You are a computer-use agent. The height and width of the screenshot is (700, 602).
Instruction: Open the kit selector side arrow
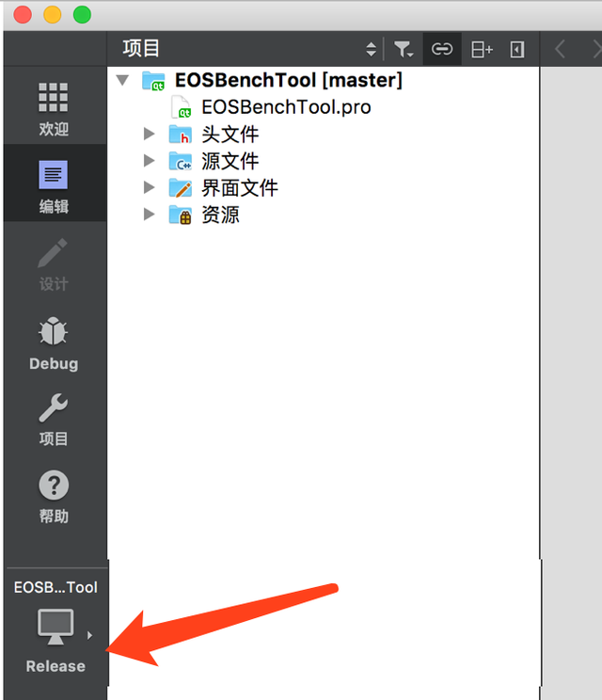(x=89, y=635)
